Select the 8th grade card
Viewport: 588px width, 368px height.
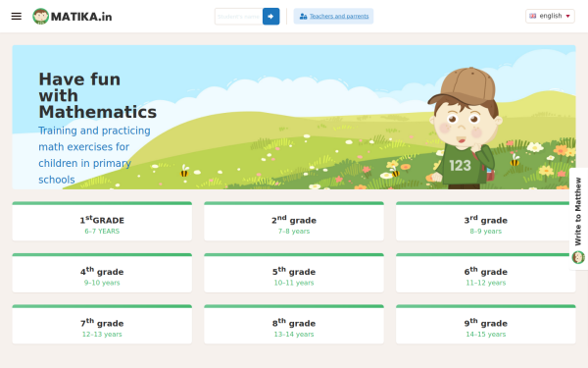[x=294, y=324]
